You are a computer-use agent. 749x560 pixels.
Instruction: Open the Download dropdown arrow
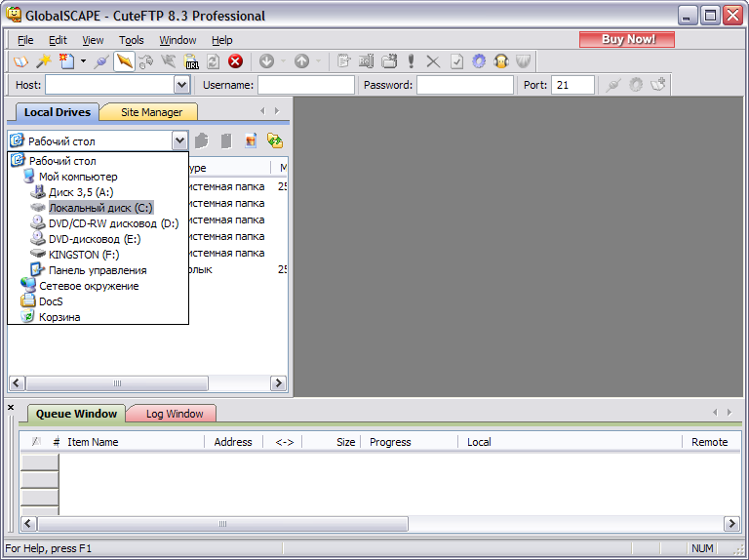[x=283, y=61]
